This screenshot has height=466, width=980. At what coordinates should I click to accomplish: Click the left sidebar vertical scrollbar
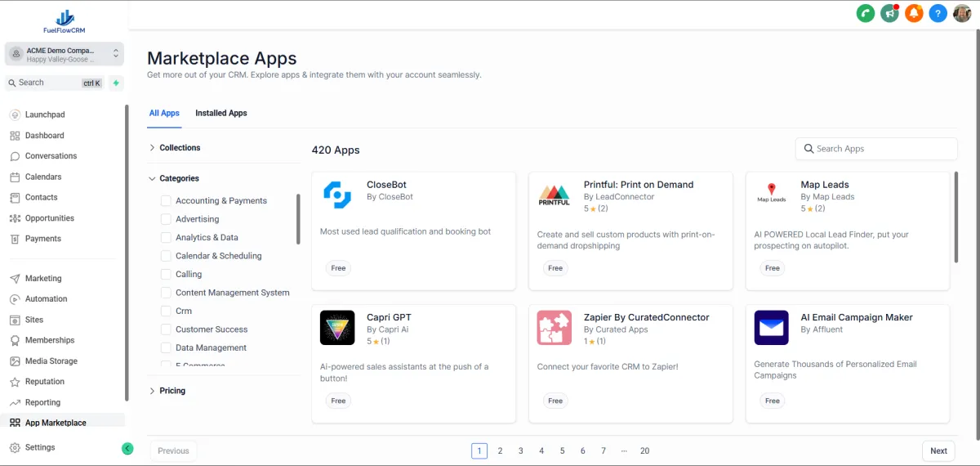coord(127,253)
